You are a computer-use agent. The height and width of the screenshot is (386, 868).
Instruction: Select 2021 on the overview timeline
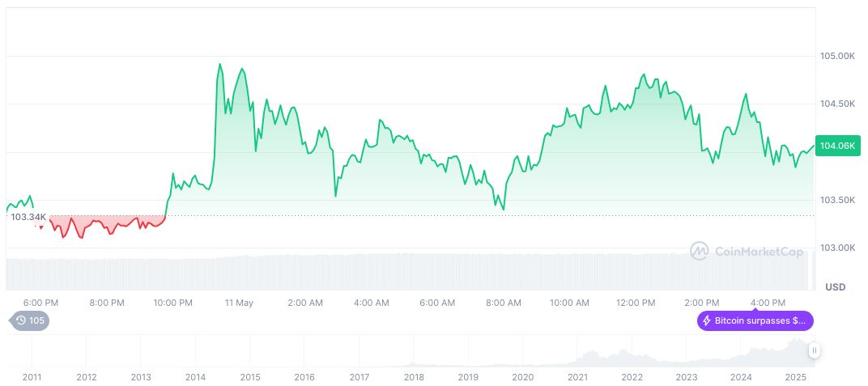click(x=577, y=377)
